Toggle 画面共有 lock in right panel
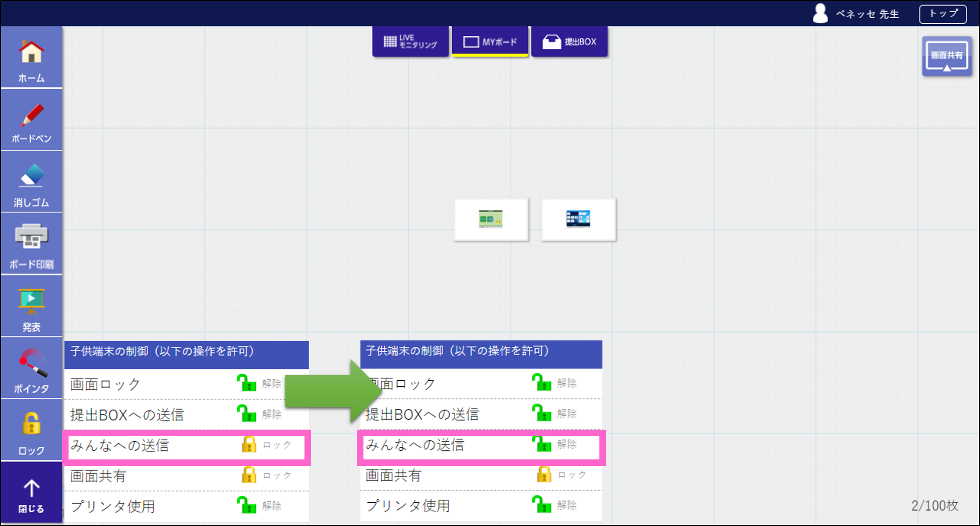The image size is (980, 526). pyautogui.click(x=544, y=475)
